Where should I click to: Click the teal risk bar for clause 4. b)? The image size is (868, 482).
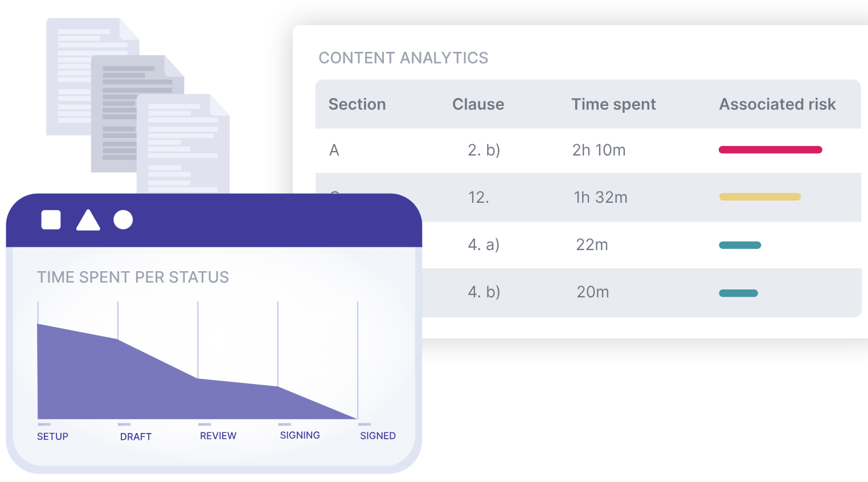tap(738, 293)
